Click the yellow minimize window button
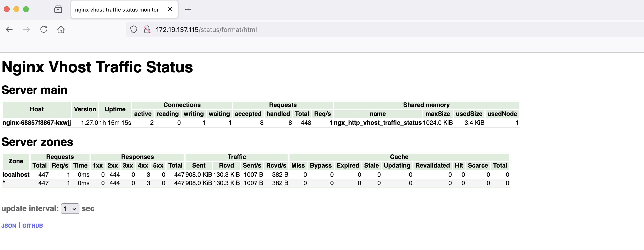Image resolution: width=644 pixels, height=250 pixels. point(16,9)
